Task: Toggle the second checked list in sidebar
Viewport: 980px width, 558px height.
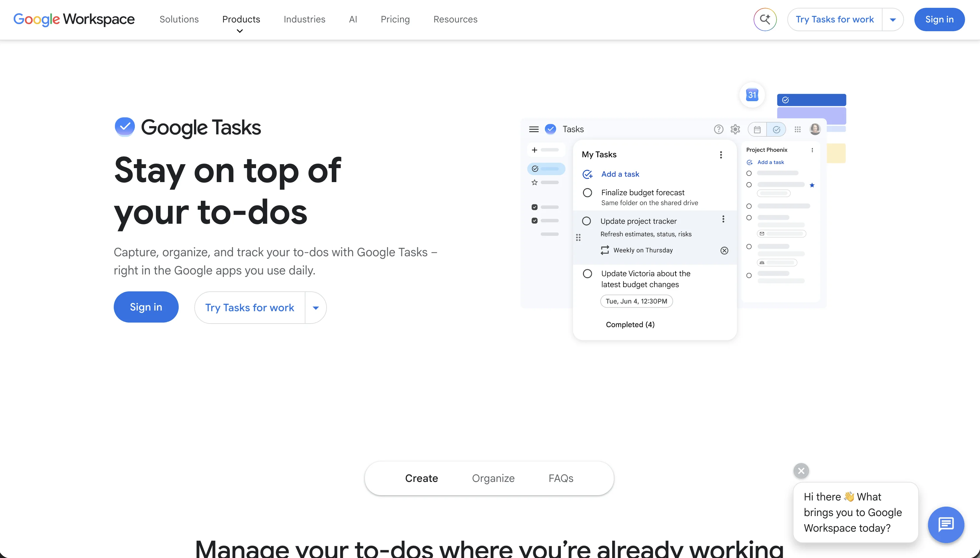Action: tap(534, 220)
